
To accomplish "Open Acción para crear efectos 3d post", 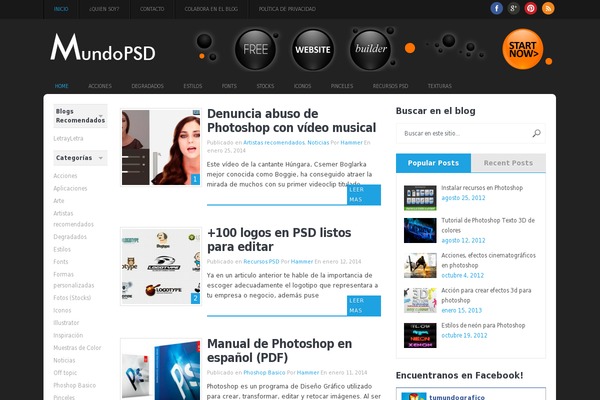I will click(x=486, y=295).
